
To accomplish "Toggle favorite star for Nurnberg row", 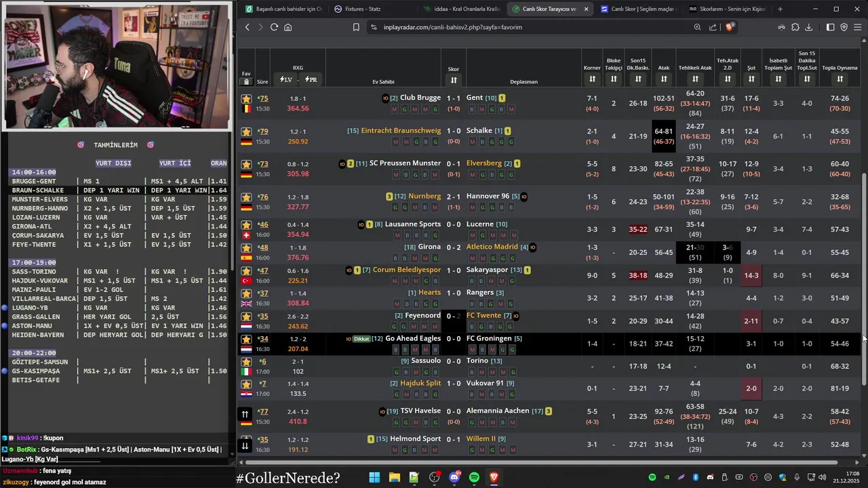I will [x=246, y=197].
